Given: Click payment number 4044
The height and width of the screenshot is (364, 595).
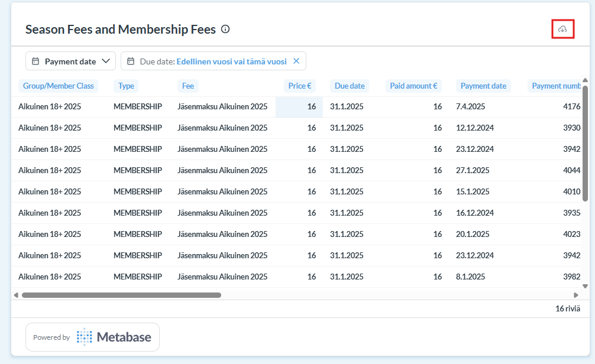Looking at the screenshot, I should pos(571,170).
